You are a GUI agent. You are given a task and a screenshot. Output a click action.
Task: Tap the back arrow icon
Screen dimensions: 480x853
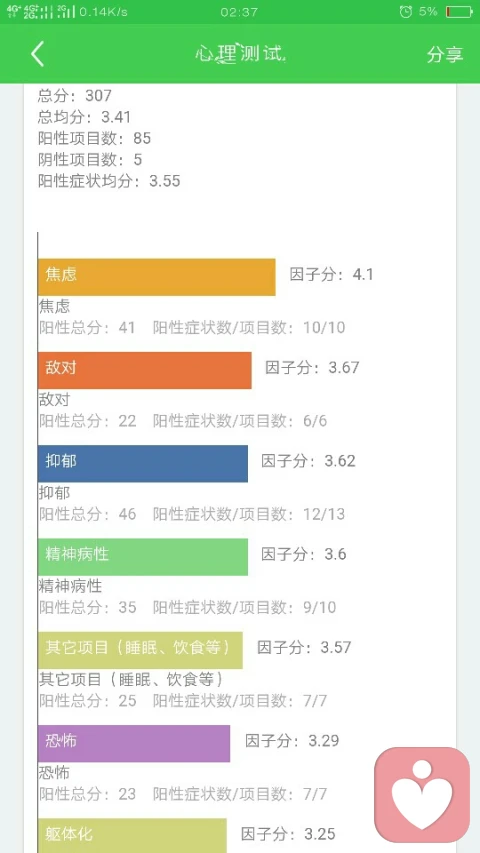coord(38,54)
